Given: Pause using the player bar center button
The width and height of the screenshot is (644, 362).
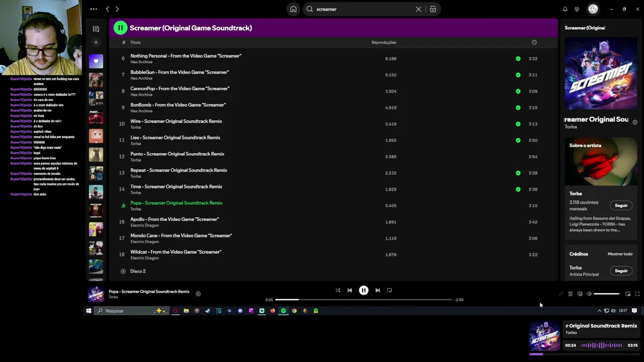Looking at the screenshot, I should (x=363, y=290).
